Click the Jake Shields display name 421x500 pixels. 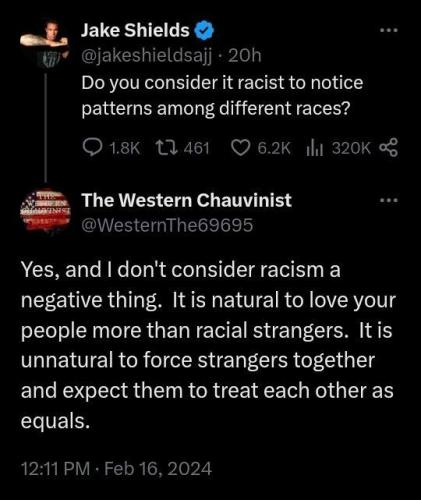point(135,31)
